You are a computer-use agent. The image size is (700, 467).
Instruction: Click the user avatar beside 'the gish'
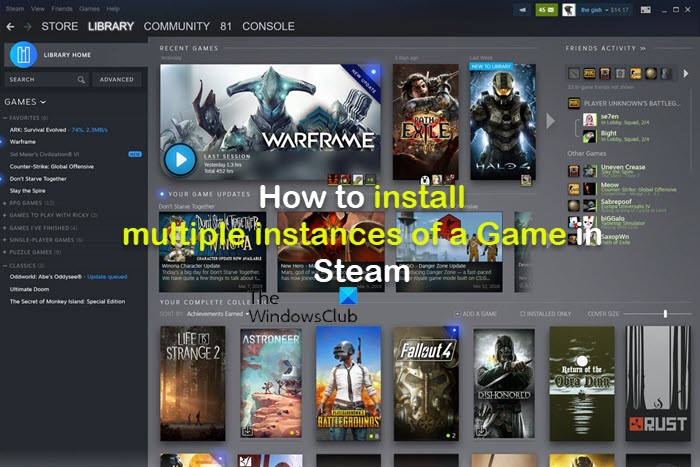[568, 10]
